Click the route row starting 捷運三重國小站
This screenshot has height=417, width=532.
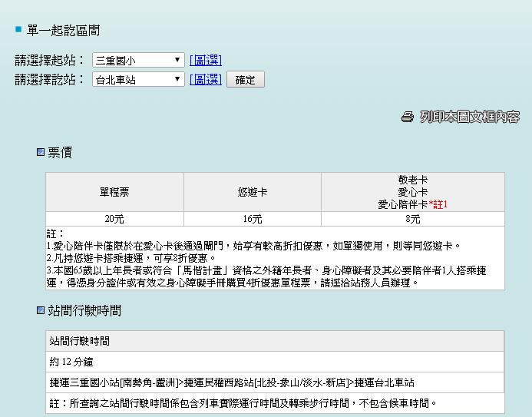tap(275, 382)
